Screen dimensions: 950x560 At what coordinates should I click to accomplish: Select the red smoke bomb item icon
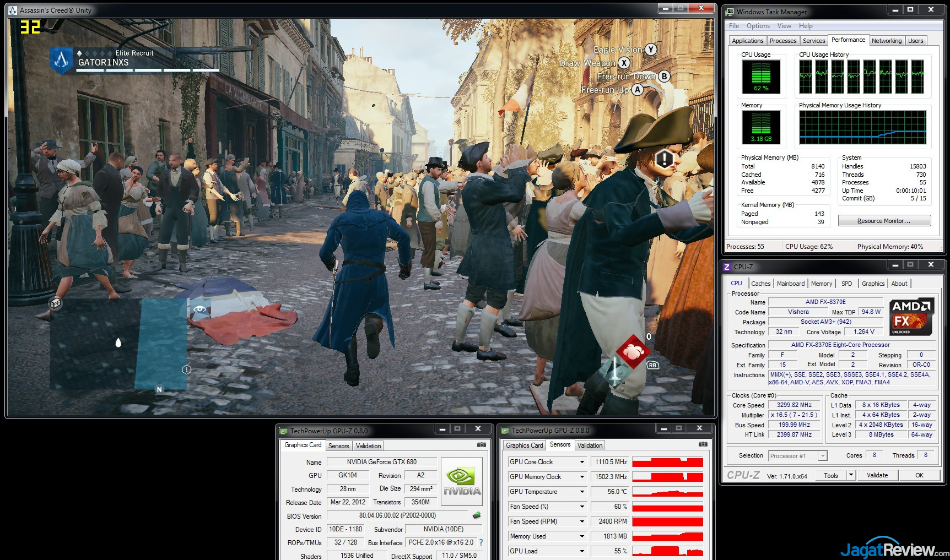point(633,351)
